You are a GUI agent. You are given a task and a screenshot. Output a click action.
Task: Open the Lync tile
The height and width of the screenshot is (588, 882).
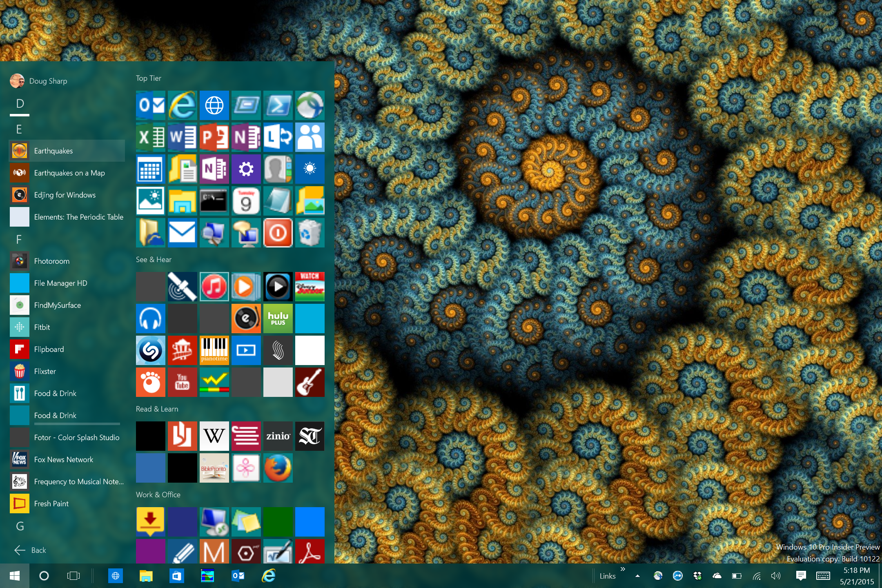(x=278, y=137)
